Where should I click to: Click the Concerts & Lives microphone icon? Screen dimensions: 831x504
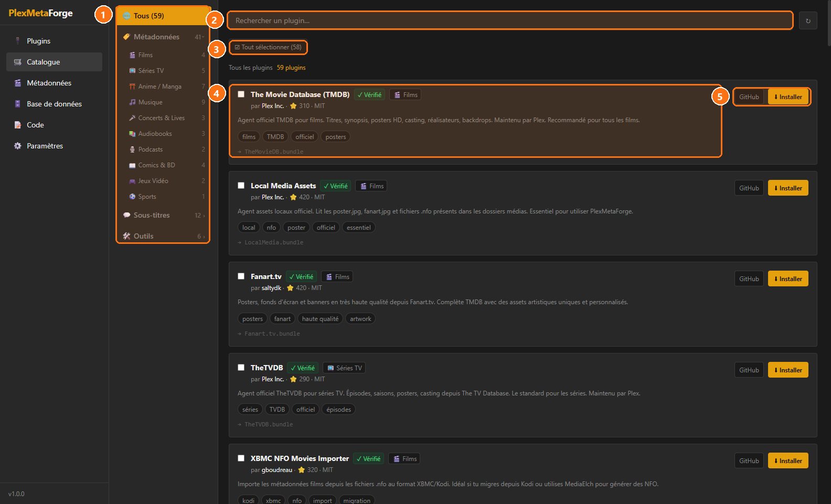[133, 118]
